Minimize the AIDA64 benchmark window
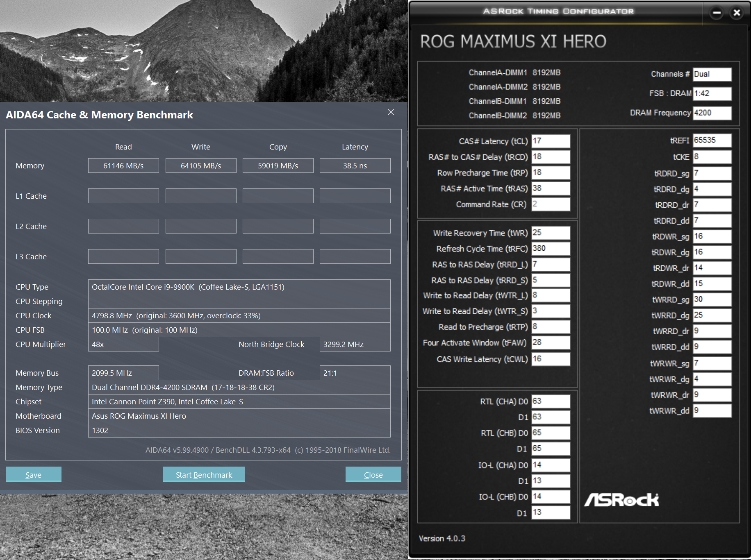751x560 pixels. pyautogui.click(x=357, y=112)
